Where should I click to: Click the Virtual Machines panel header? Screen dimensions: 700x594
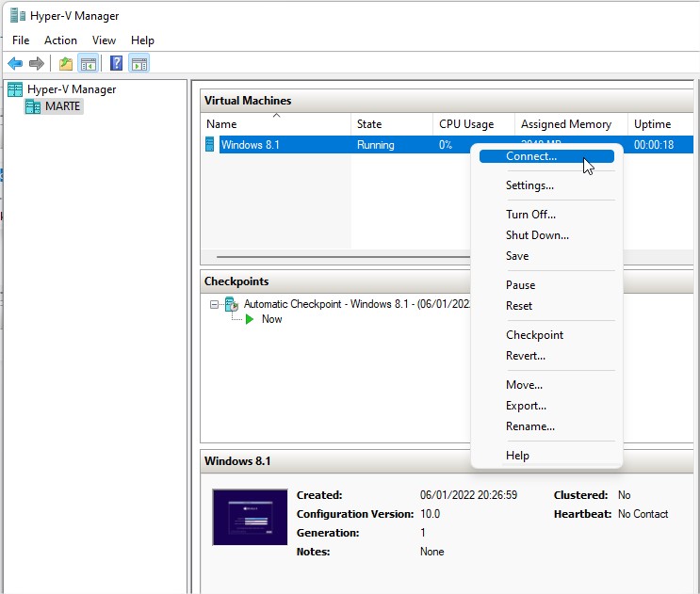447,101
